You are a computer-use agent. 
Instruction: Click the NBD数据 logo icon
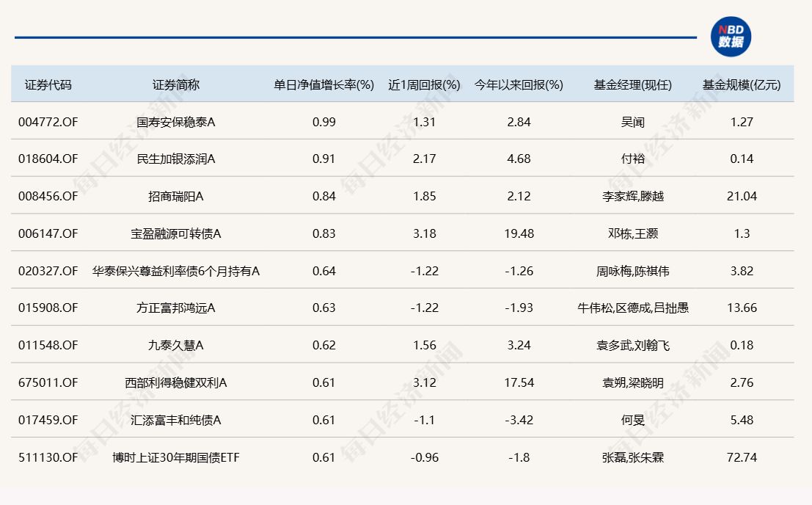click(x=730, y=37)
